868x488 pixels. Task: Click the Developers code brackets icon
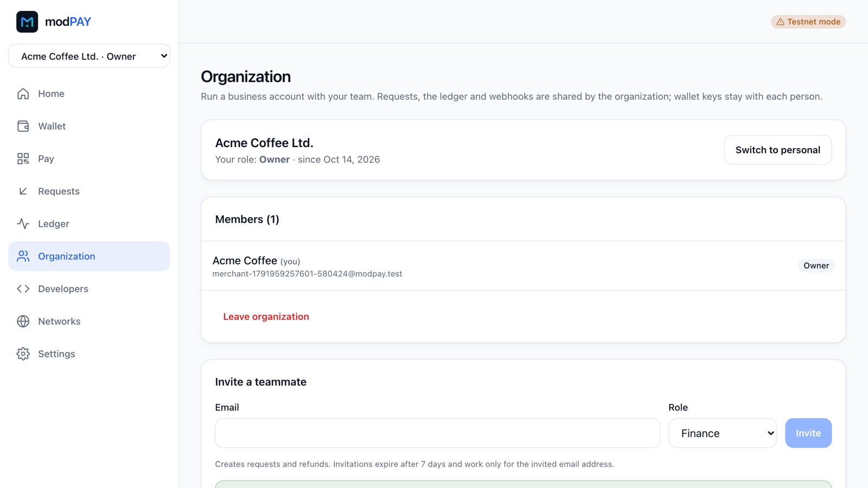(23, 289)
